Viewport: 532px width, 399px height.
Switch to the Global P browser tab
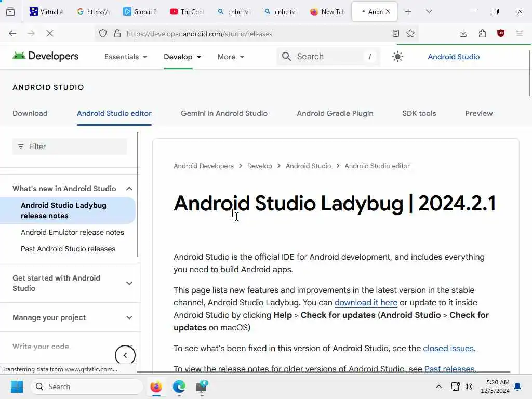(x=140, y=11)
